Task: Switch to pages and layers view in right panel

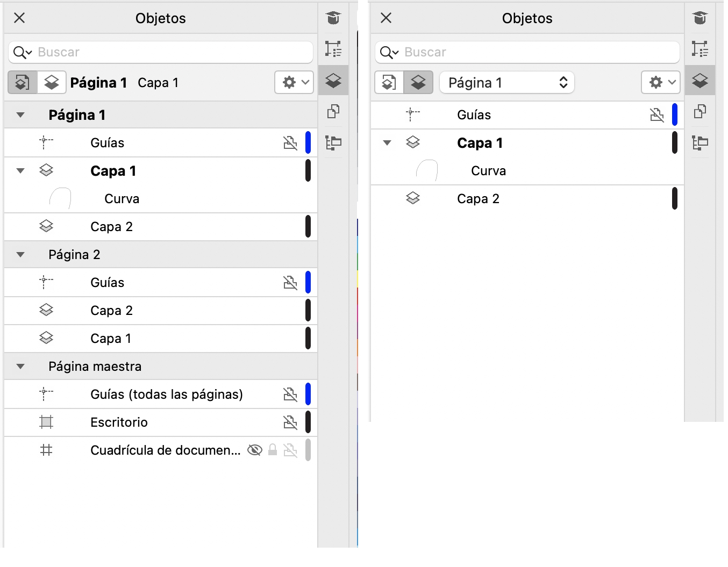Action: pyautogui.click(x=389, y=83)
